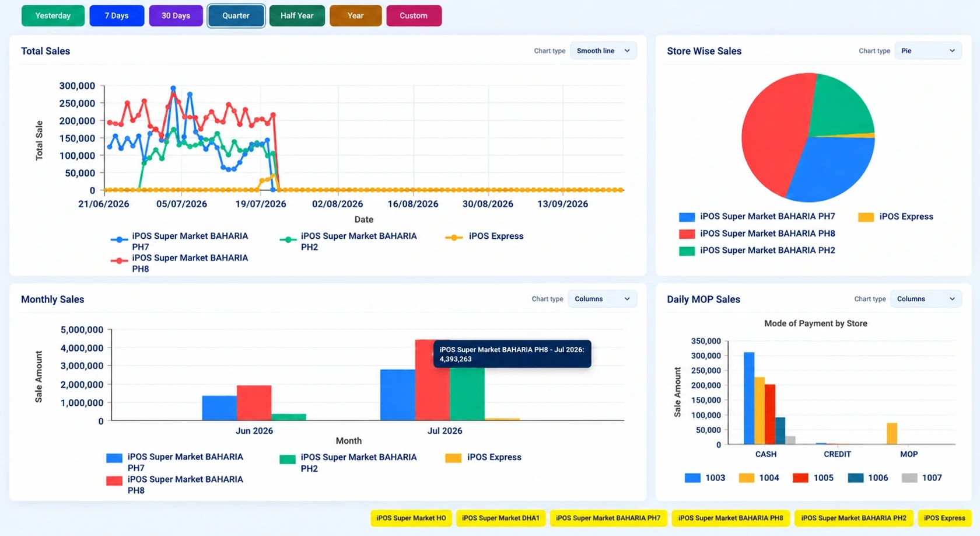Toggle BAHARIA PH2 series in Total Sales legend
This screenshot has height=536, width=980.
pyautogui.click(x=349, y=241)
